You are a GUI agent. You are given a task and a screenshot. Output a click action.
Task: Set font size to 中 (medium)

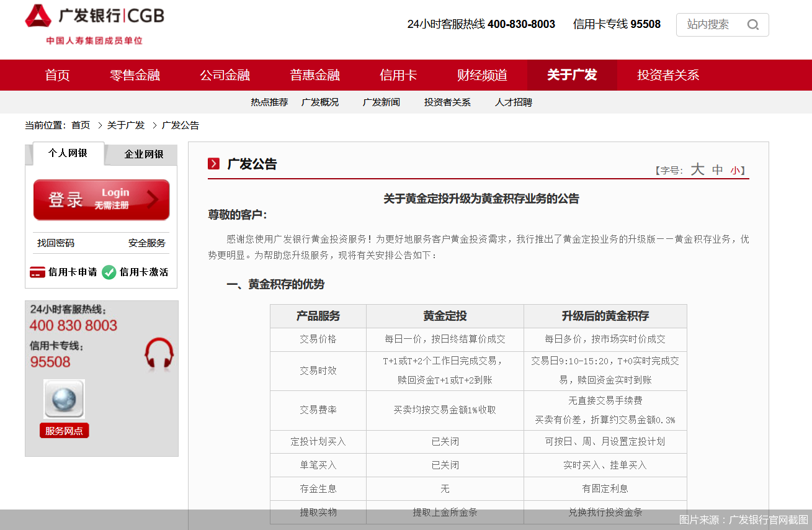tap(718, 170)
